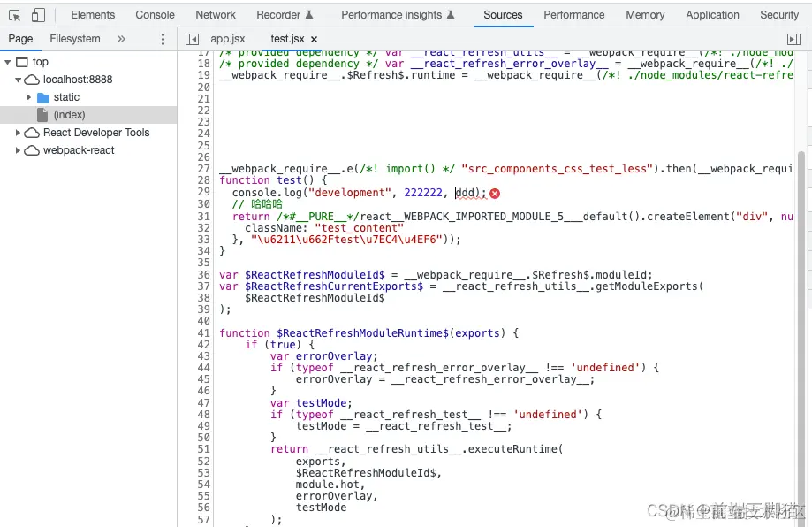Toggle the debugger sidebar icon
This screenshot has width=812, height=527.
click(x=793, y=39)
